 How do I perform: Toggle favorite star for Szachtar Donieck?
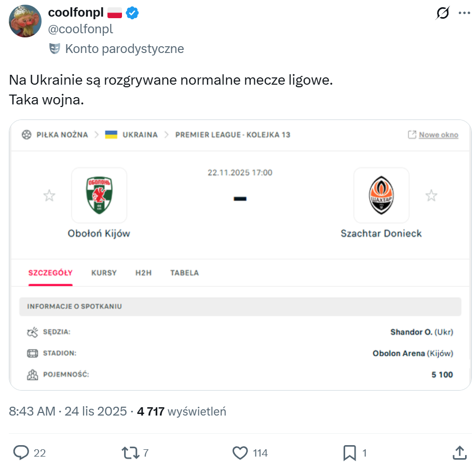coord(431,196)
